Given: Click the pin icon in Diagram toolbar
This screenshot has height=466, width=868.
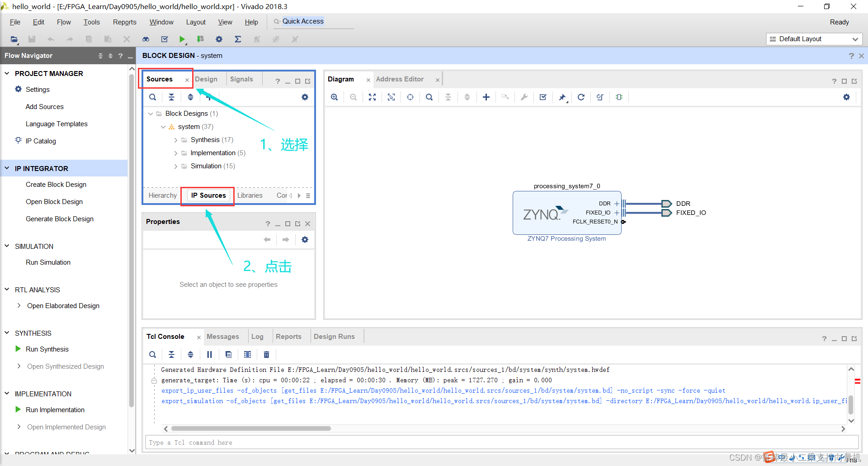Looking at the screenshot, I should point(562,97).
